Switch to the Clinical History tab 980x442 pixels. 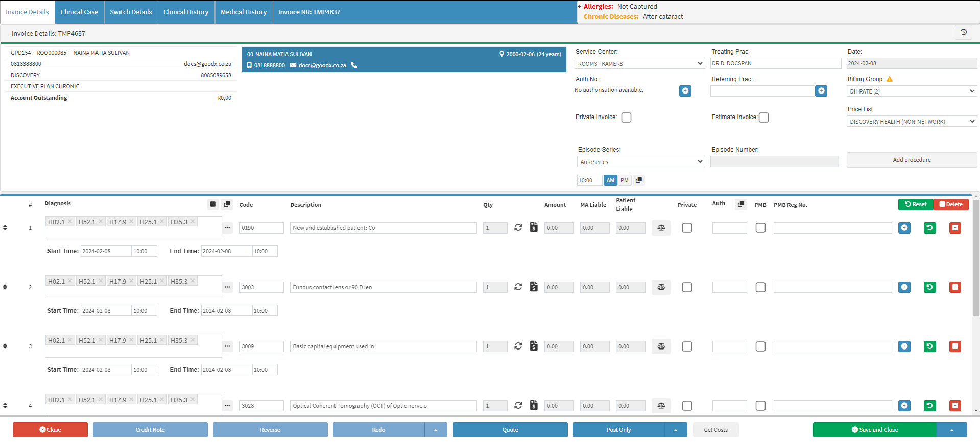[186, 12]
